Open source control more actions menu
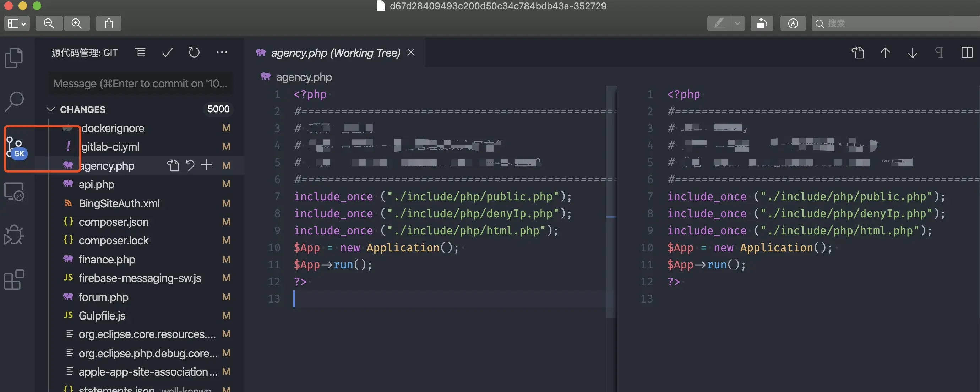The height and width of the screenshot is (392, 980). (x=222, y=53)
